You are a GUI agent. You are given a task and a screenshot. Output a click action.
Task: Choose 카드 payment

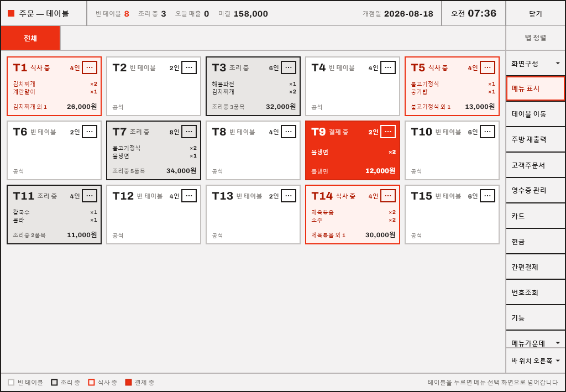tap(535, 216)
